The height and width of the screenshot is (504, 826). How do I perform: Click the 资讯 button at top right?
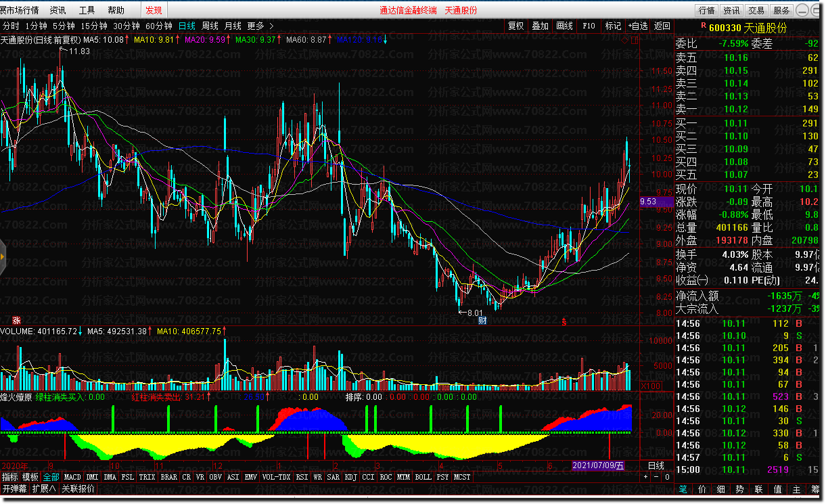pos(731,10)
